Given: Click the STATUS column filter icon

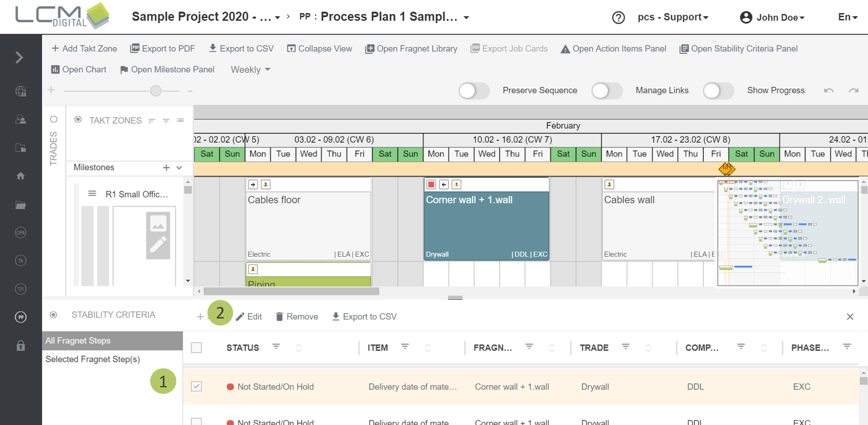Looking at the screenshot, I should pos(276,347).
